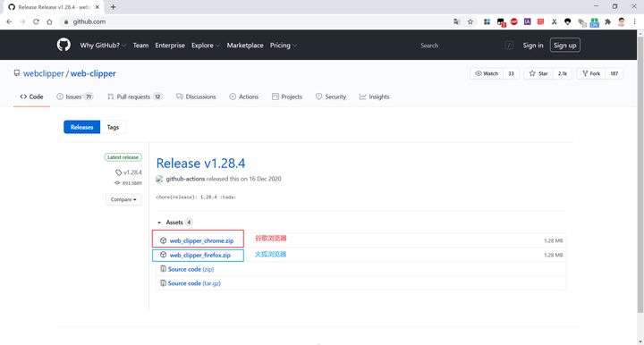Viewport: 644px width, 345px height.
Task: Download Source code (zip)
Action: pos(191,269)
